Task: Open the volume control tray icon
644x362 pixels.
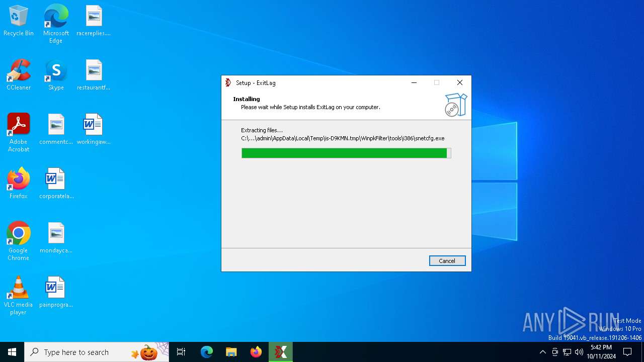Action: pyautogui.click(x=579, y=352)
